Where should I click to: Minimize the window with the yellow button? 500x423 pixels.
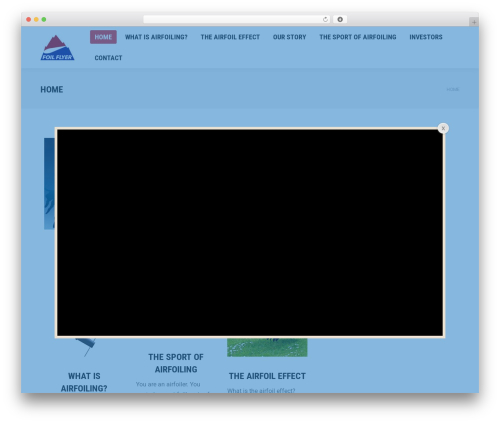coord(36,20)
